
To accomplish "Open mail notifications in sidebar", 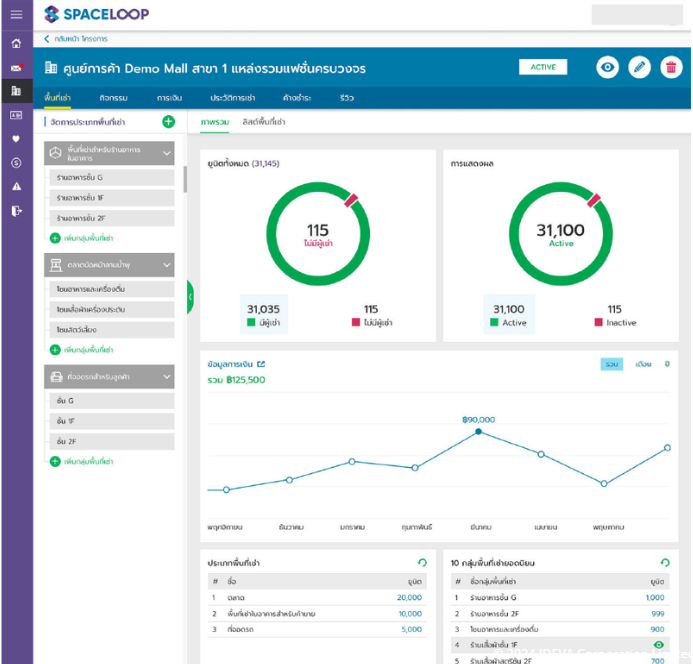I will point(16,68).
